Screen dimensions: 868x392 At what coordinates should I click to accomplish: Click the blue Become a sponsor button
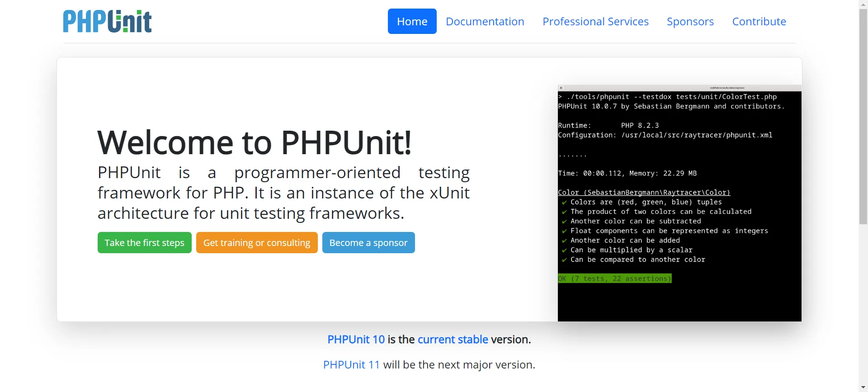[x=368, y=243]
